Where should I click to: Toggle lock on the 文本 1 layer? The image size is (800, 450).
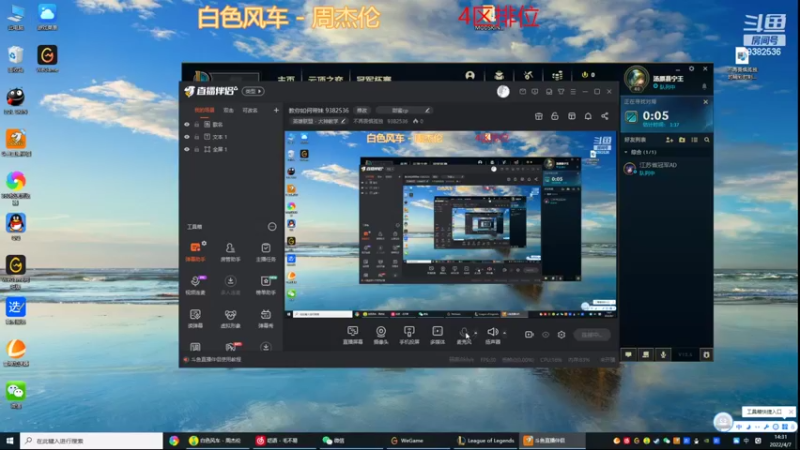click(x=196, y=137)
